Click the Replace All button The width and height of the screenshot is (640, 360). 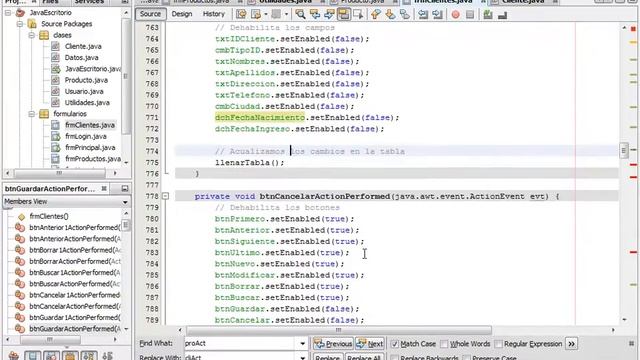pos(364,358)
